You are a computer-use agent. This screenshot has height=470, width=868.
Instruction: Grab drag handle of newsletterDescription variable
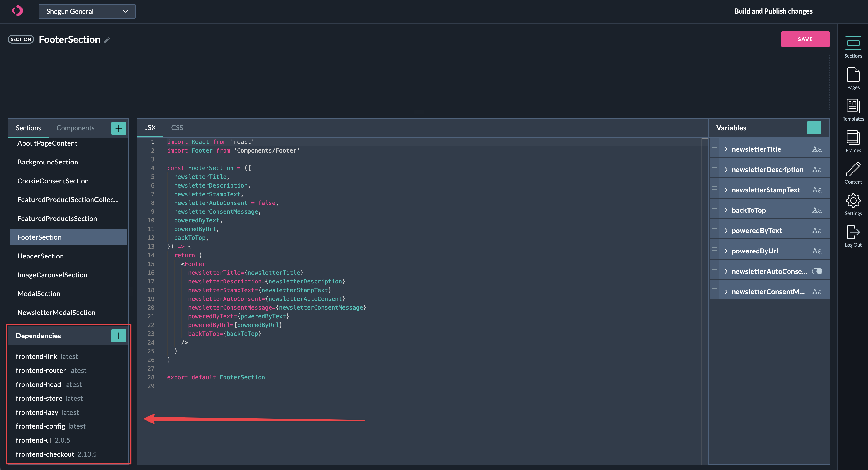pyautogui.click(x=714, y=168)
